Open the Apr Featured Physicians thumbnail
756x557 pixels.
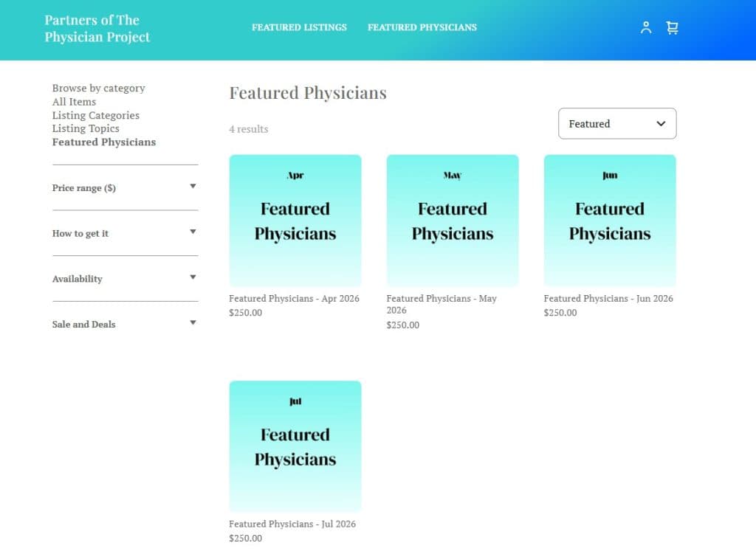pyautogui.click(x=295, y=221)
